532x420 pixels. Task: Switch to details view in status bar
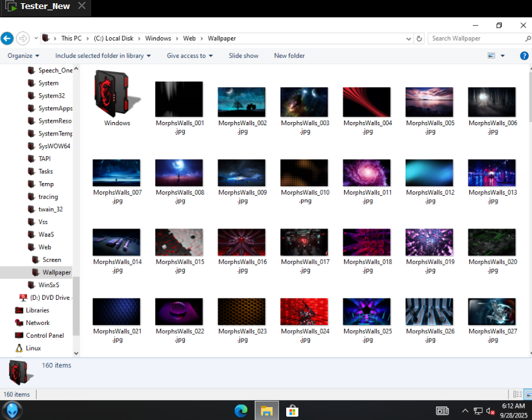click(517, 394)
